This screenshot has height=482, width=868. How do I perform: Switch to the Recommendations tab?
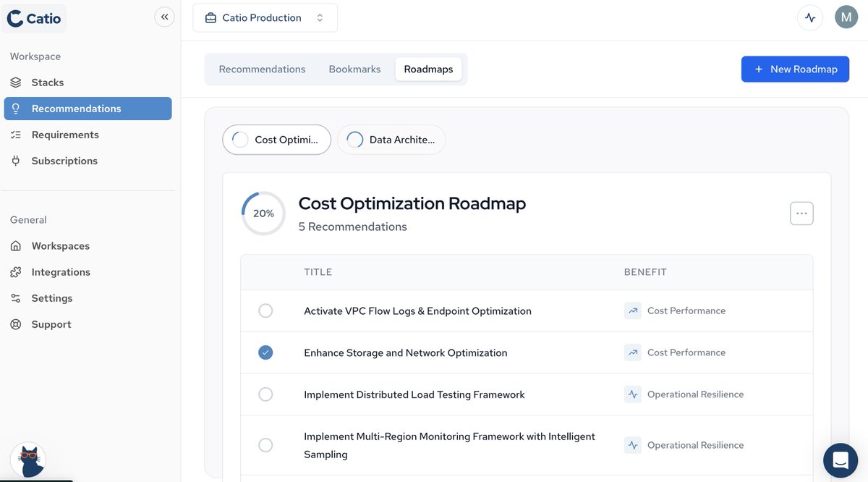click(x=262, y=69)
